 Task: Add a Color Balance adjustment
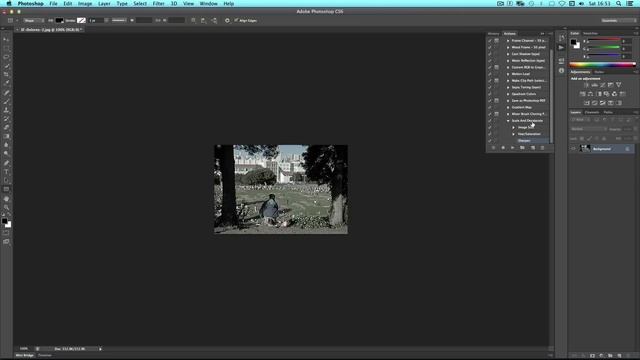[591, 94]
